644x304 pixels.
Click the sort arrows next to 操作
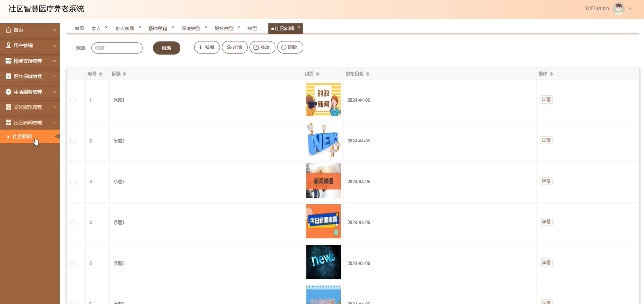click(x=551, y=74)
